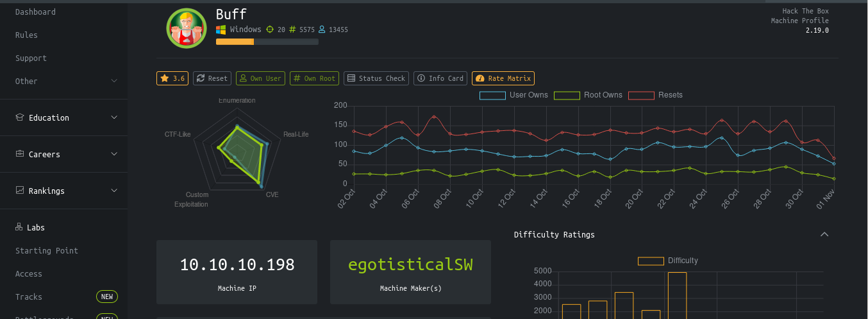Click the user icon next to 13455
The height and width of the screenshot is (319, 868).
tap(322, 30)
